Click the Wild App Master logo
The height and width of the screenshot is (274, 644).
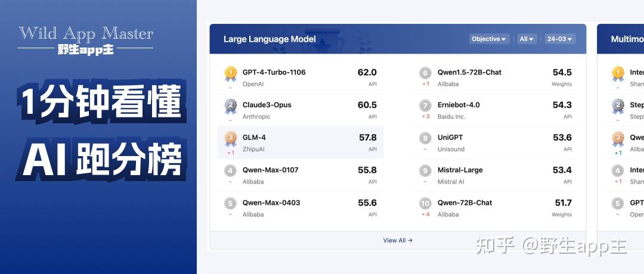coord(86,40)
